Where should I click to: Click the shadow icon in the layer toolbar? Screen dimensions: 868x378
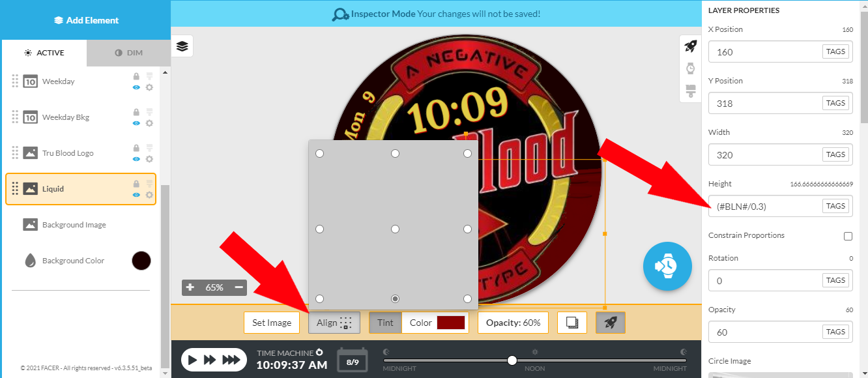572,323
